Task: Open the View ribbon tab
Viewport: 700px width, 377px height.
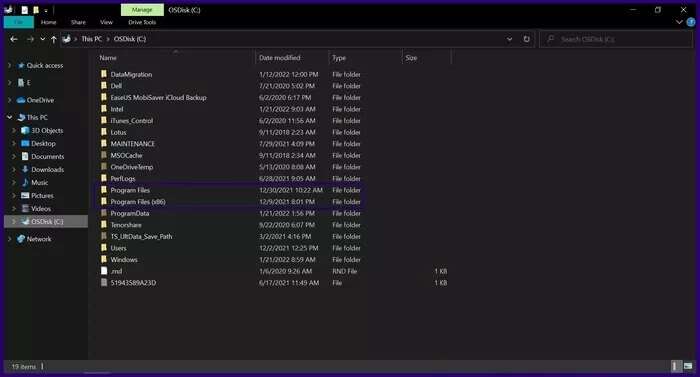Action: (x=106, y=22)
